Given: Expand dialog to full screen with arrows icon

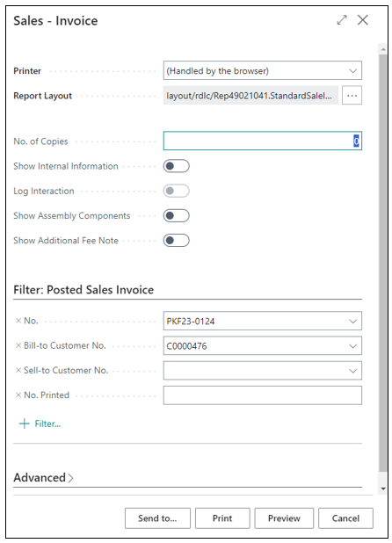Looking at the screenshot, I should 342,20.
